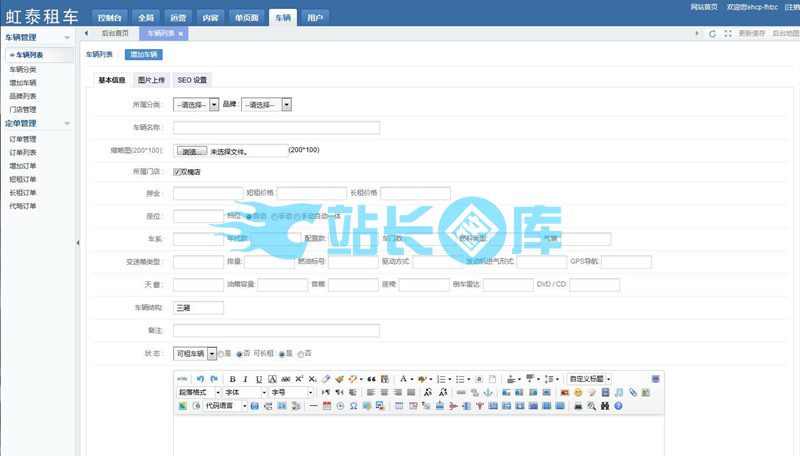Select the 手动 gear radio button
Screen dimensions: 800x456
(273, 215)
